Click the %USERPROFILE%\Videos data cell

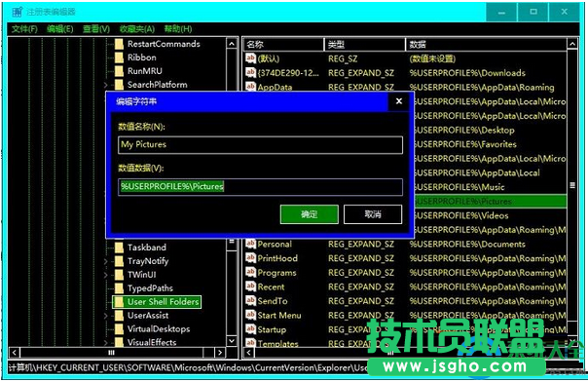click(461, 215)
